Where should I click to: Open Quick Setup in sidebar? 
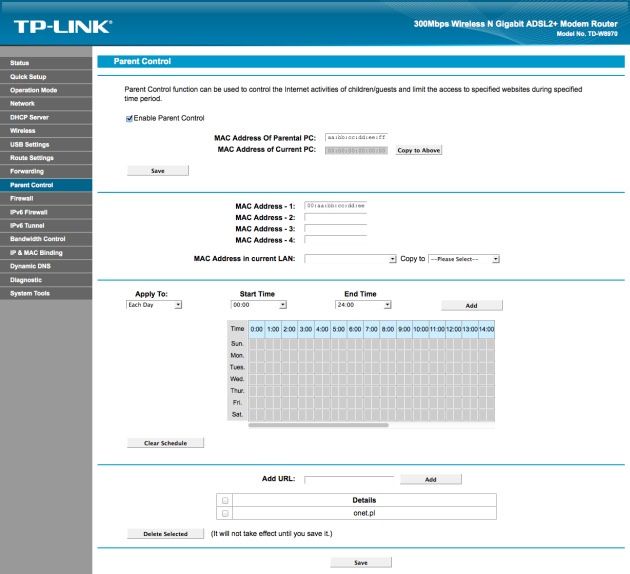click(x=46, y=77)
